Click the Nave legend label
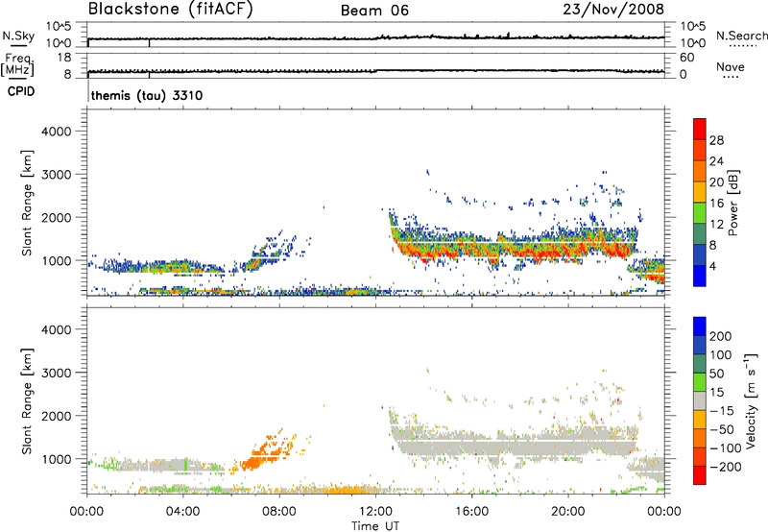The width and height of the screenshot is (768, 532). click(731, 67)
